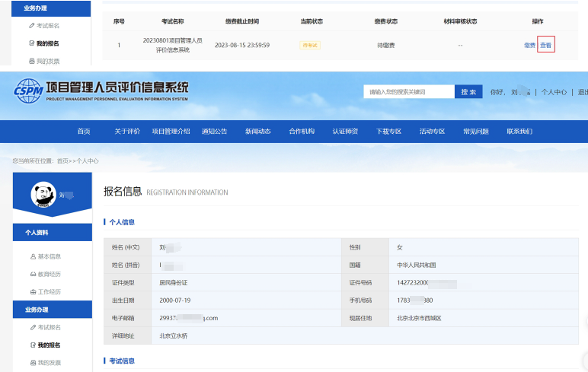
Task: Open the 关于评价 navigation menu item
Action: (127, 132)
